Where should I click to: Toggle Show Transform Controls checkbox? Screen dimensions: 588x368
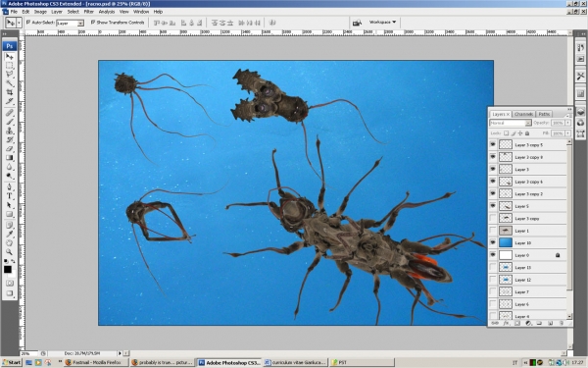pos(93,23)
